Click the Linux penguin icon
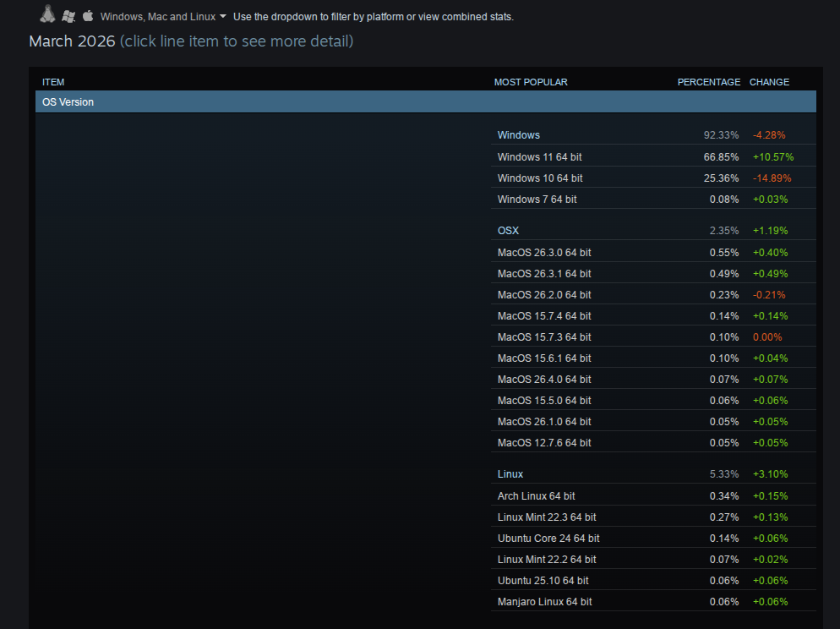 click(x=47, y=14)
